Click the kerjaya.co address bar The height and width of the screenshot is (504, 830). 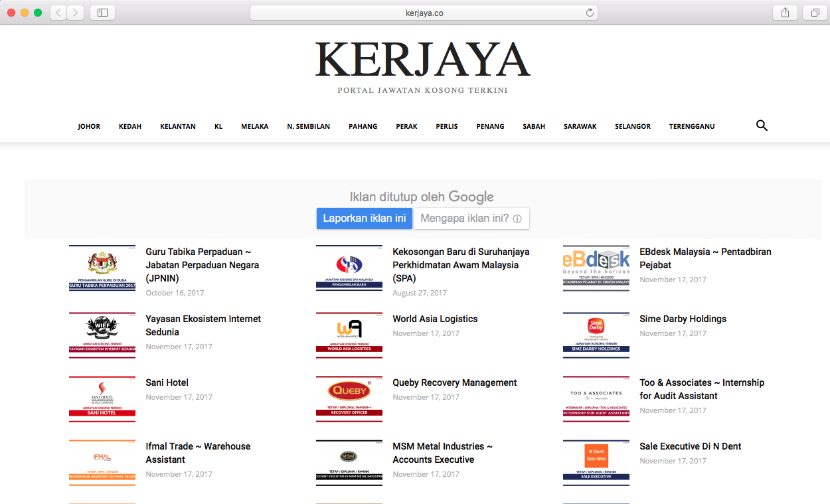(x=423, y=12)
